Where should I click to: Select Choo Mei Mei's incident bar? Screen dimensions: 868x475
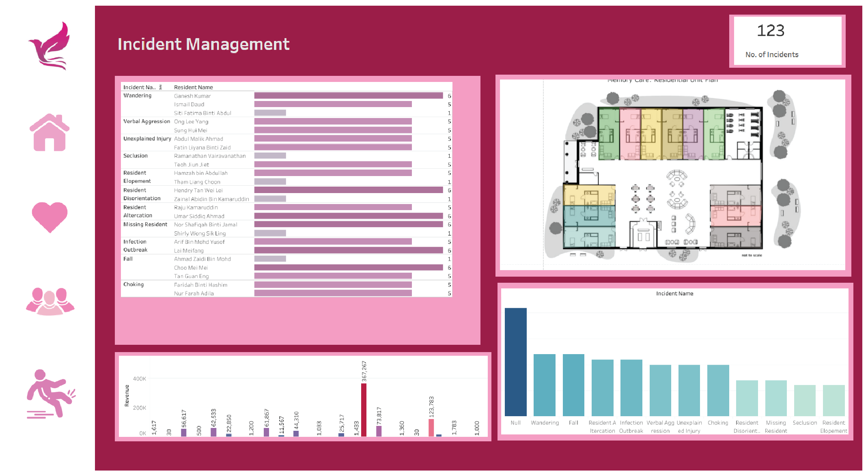pyautogui.click(x=349, y=267)
